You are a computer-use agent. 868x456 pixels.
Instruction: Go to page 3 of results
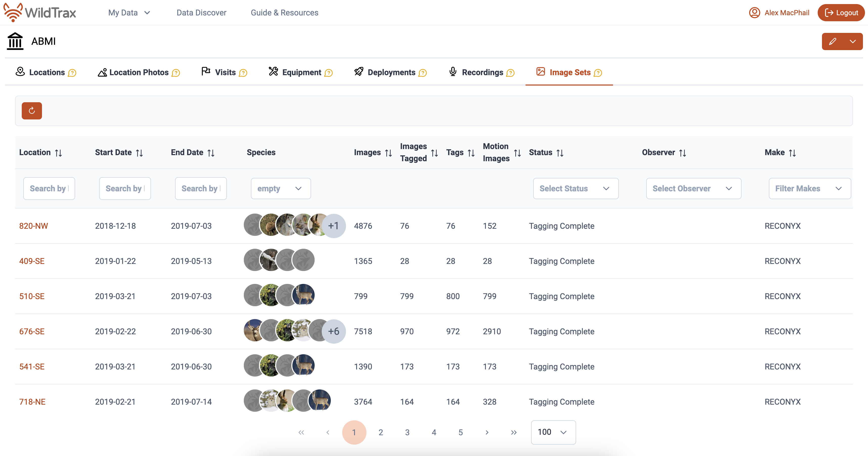(x=407, y=432)
